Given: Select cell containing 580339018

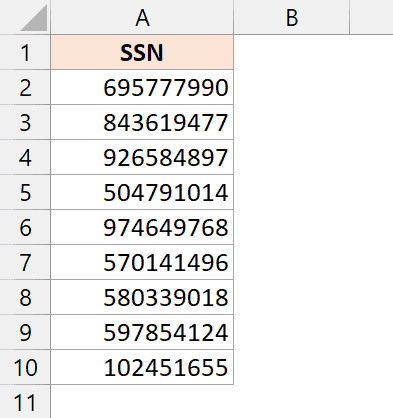Looking at the screenshot, I should pos(142,297).
